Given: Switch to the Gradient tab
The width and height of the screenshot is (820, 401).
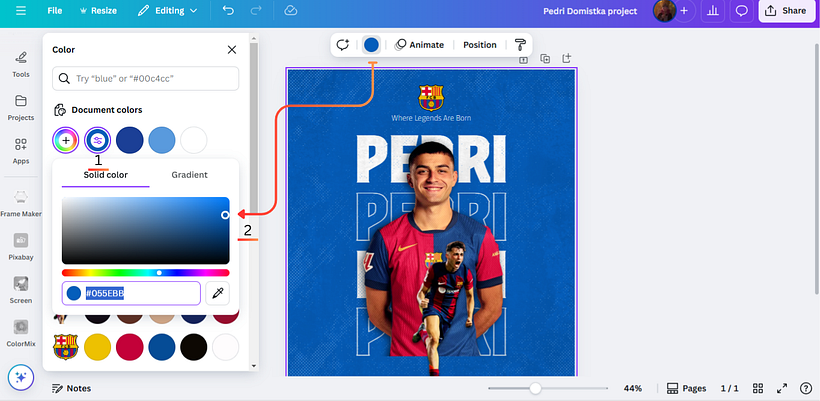Looking at the screenshot, I should 189,175.
